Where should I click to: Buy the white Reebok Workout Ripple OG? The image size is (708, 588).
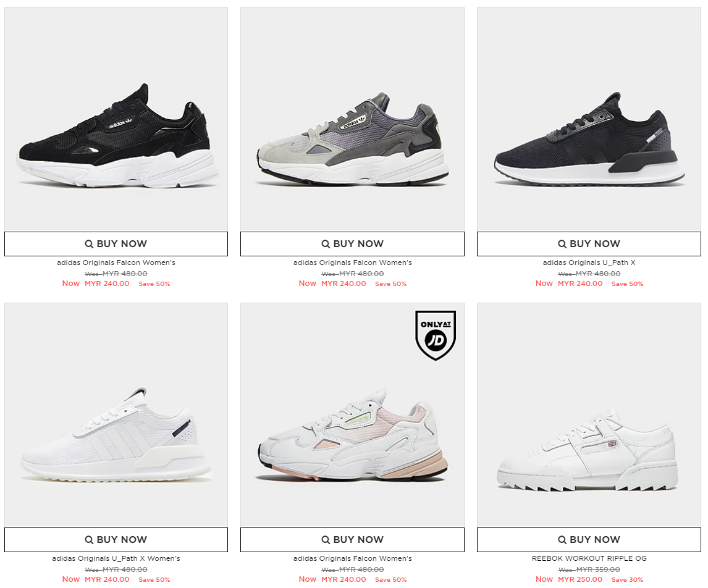click(x=589, y=540)
